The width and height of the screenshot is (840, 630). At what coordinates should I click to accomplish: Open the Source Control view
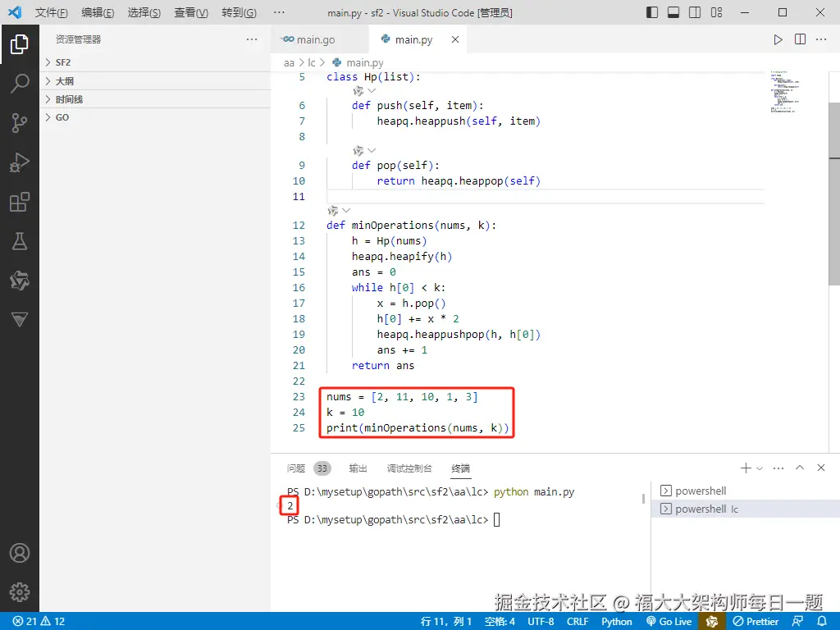pos(20,123)
